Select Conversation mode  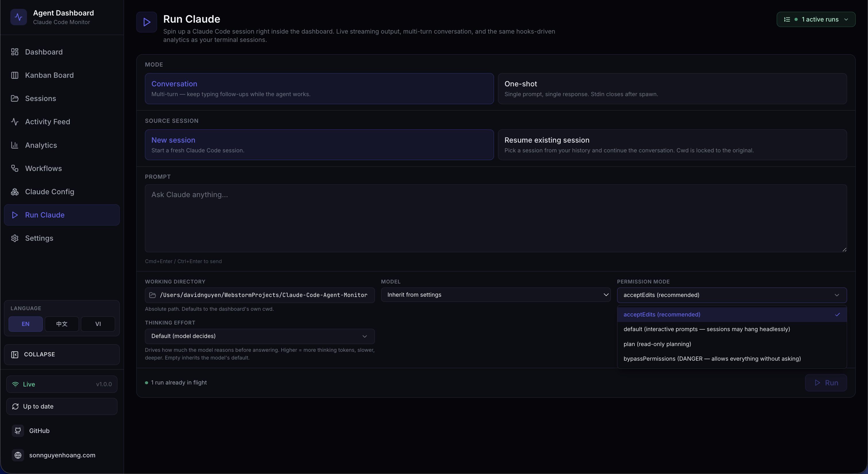tap(319, 89)
